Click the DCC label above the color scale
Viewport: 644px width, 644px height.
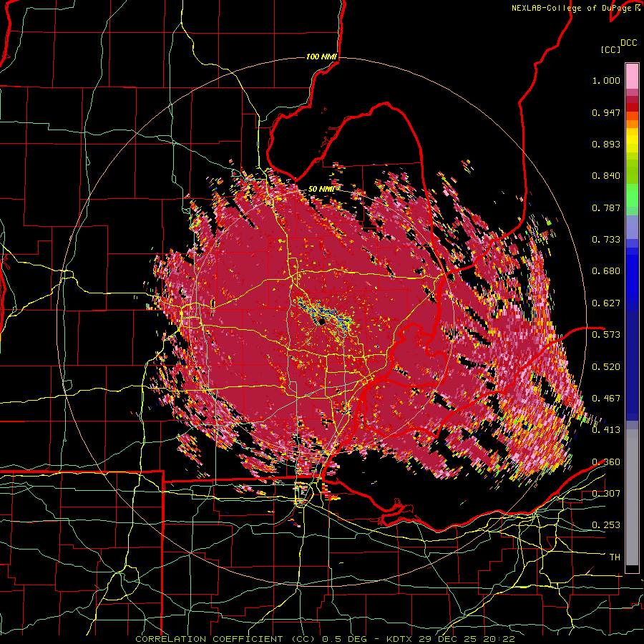click(629, 43)
